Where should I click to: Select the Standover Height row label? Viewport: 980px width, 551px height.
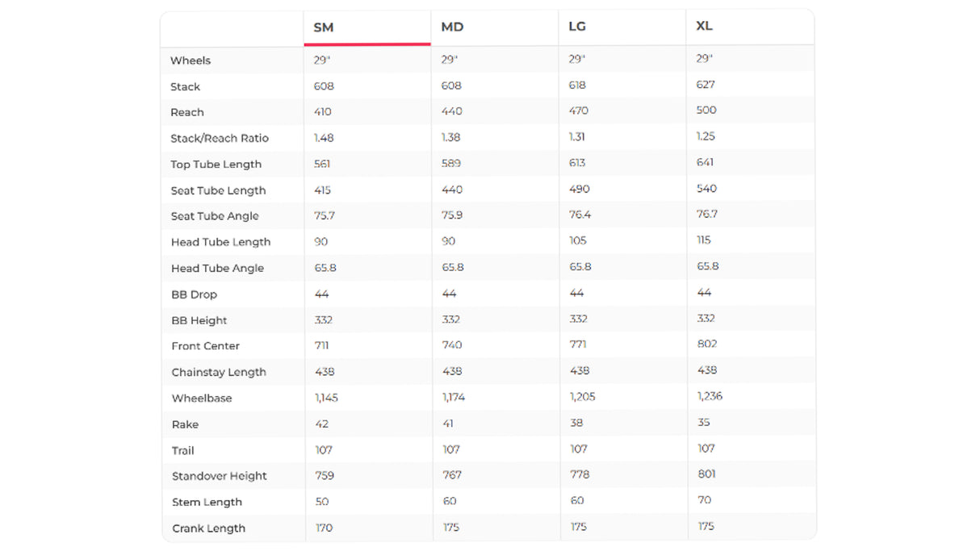(220, 476)
